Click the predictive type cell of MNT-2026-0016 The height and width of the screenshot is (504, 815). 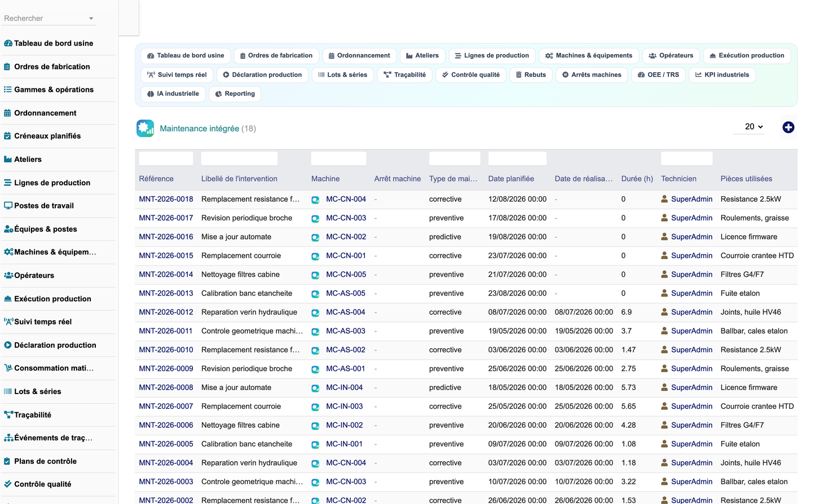point(445,237)
